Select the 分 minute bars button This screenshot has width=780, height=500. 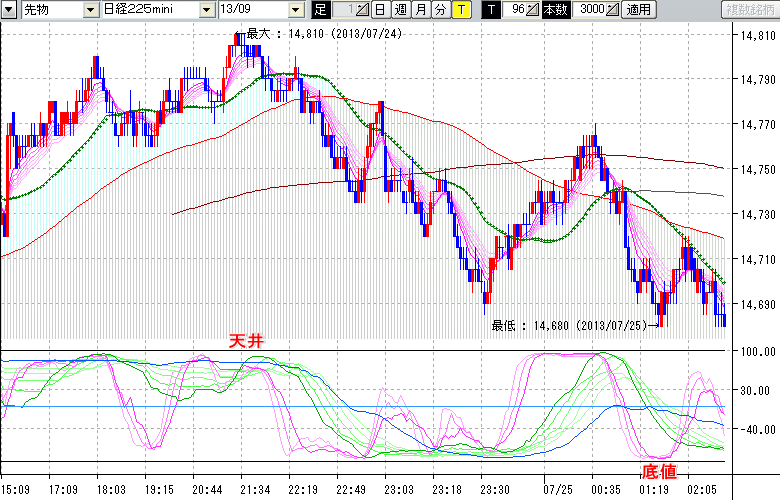440,9
